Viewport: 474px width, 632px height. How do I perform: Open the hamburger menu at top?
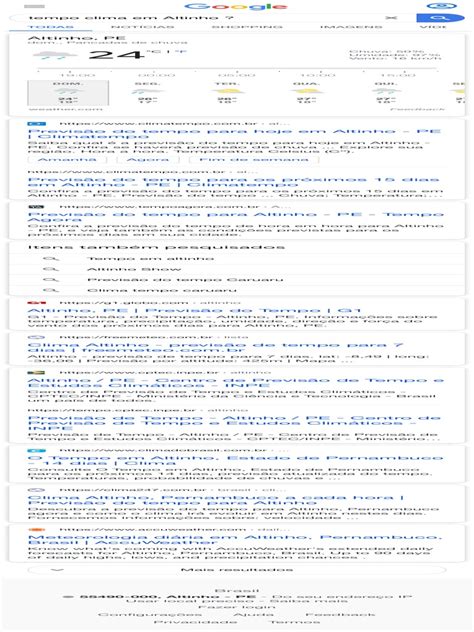coord(34,6)
